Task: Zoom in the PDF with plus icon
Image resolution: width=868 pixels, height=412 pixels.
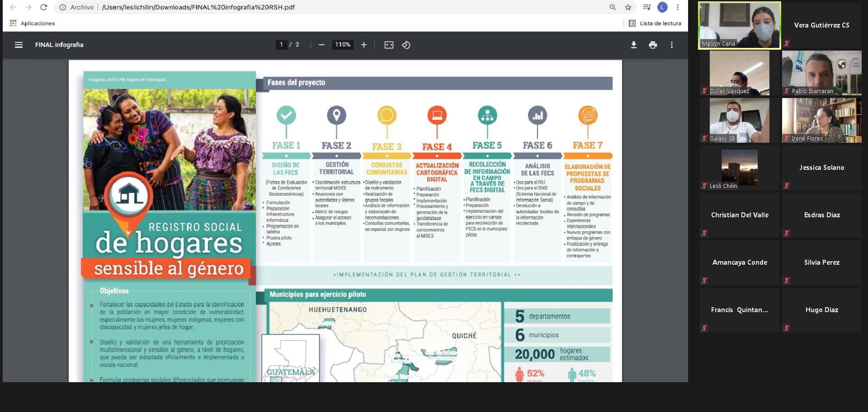Action: pyautogui.click(x=363, y=45)
